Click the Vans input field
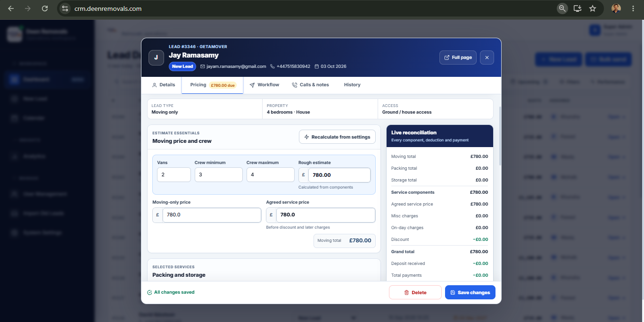This screenshot has width=644, height=322. [x=174, y=174]
